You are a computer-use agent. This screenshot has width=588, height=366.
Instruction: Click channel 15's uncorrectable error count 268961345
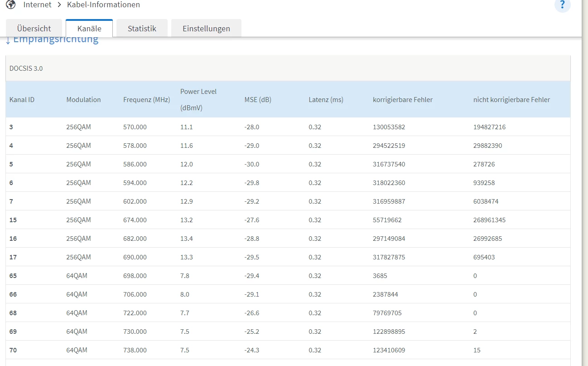[x=489, y=220]
